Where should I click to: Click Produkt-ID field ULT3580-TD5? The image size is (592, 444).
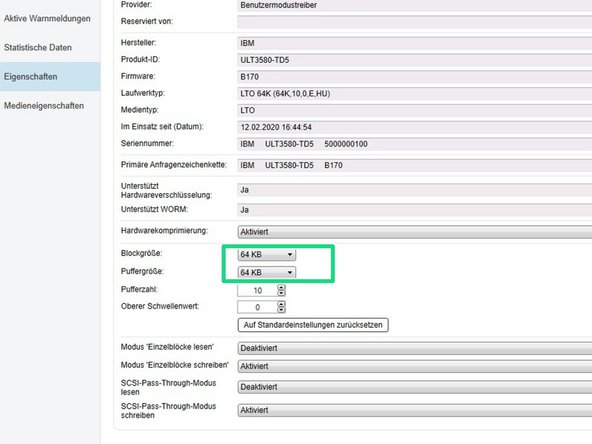415,60
